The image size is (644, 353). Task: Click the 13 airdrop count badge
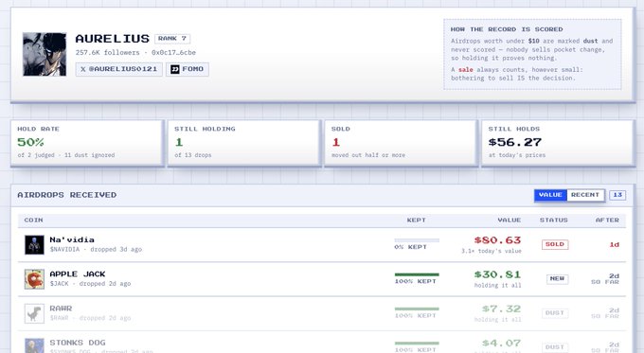pyautogui.click(x=617, y=195)
